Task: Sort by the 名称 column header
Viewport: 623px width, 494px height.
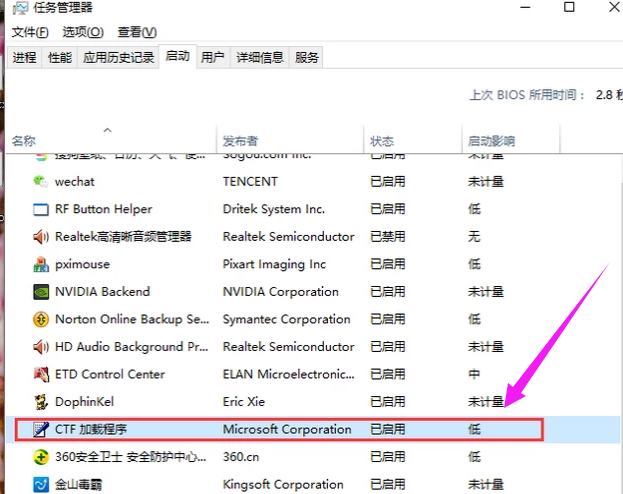Action: point(24,141)
